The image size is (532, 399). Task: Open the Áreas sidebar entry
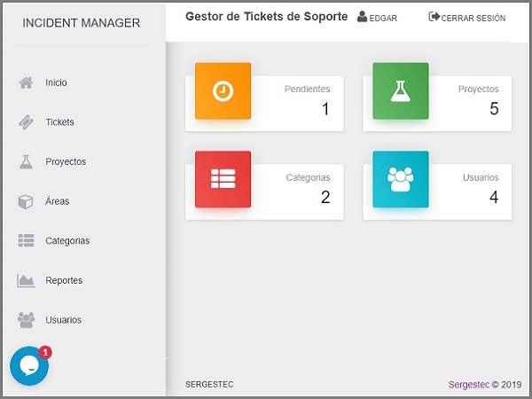tap(58, 201)
